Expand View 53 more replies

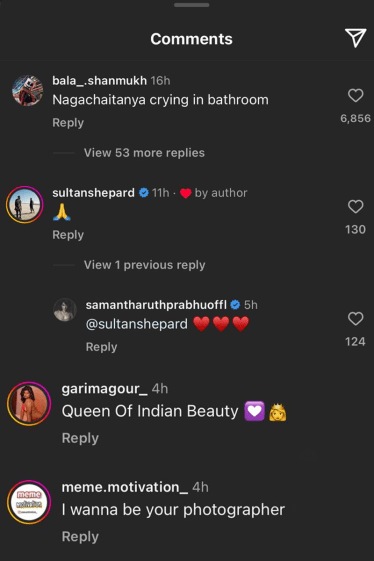144,153
